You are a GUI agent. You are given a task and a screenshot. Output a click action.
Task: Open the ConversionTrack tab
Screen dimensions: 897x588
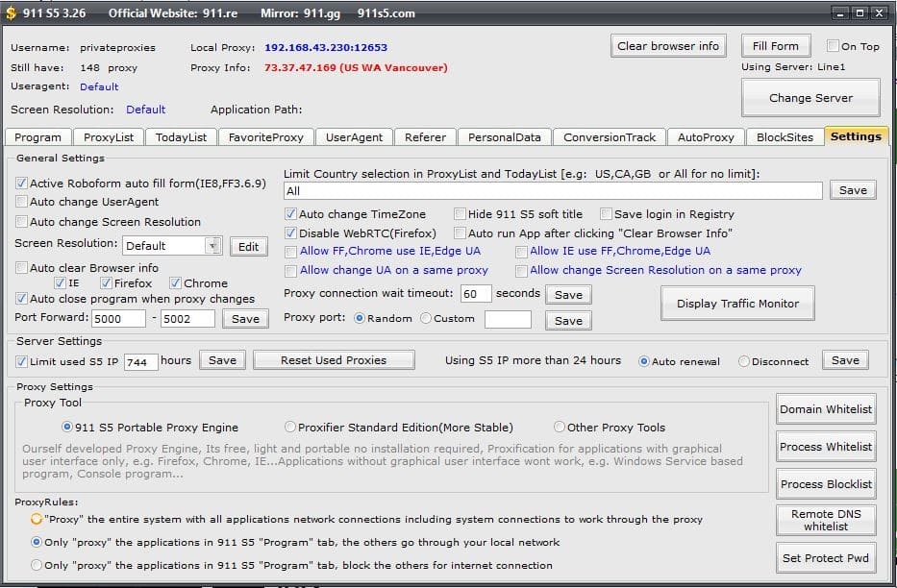(610, 137)
